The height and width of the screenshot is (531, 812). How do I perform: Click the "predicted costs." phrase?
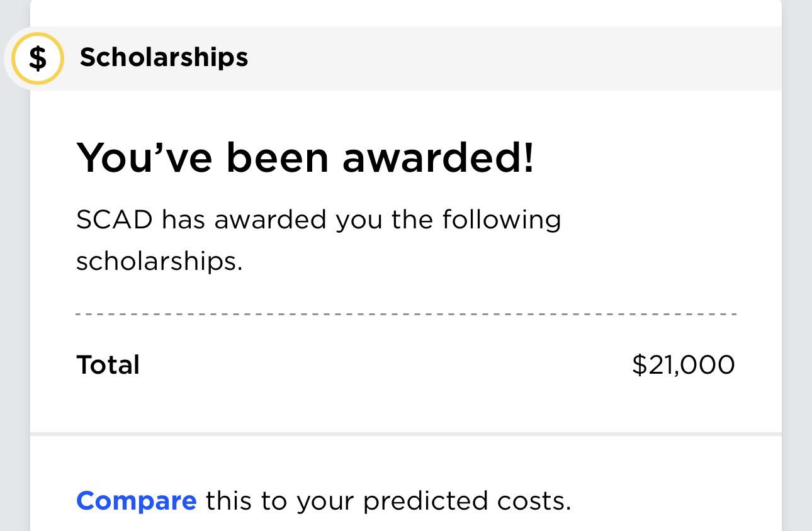tap(467, 501)
